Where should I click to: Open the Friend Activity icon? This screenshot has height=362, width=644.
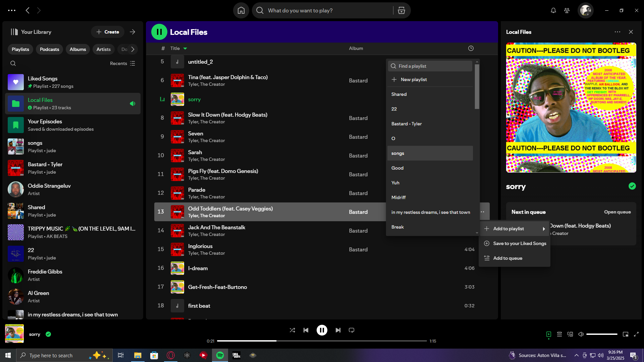[567, 10]
